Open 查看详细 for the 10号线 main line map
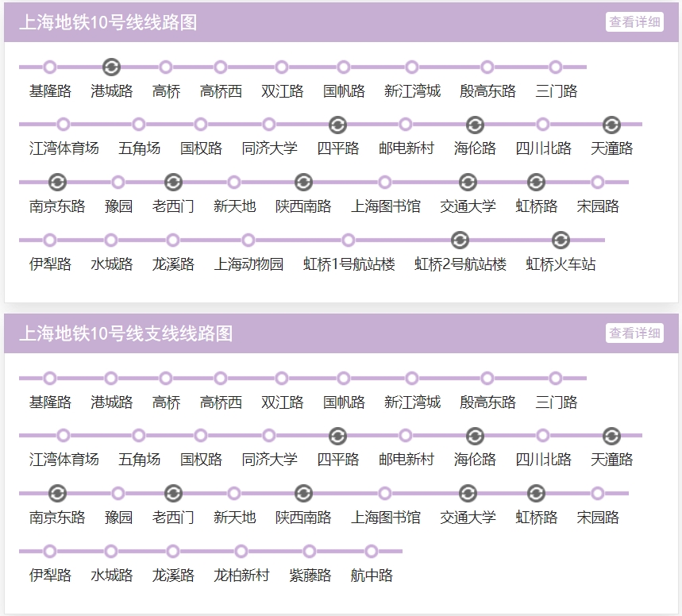682x616 pixels. [634, 22]
